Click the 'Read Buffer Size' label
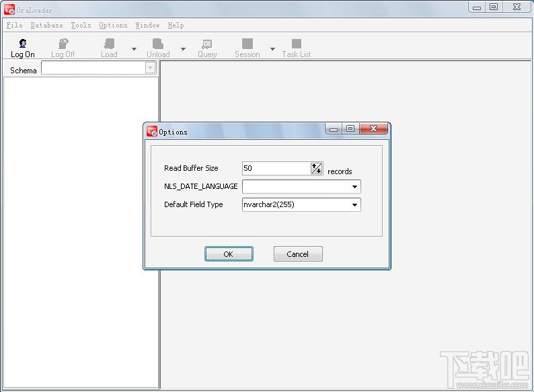The image size is (534, 392). pyautogui.click(x=191, y=168)
